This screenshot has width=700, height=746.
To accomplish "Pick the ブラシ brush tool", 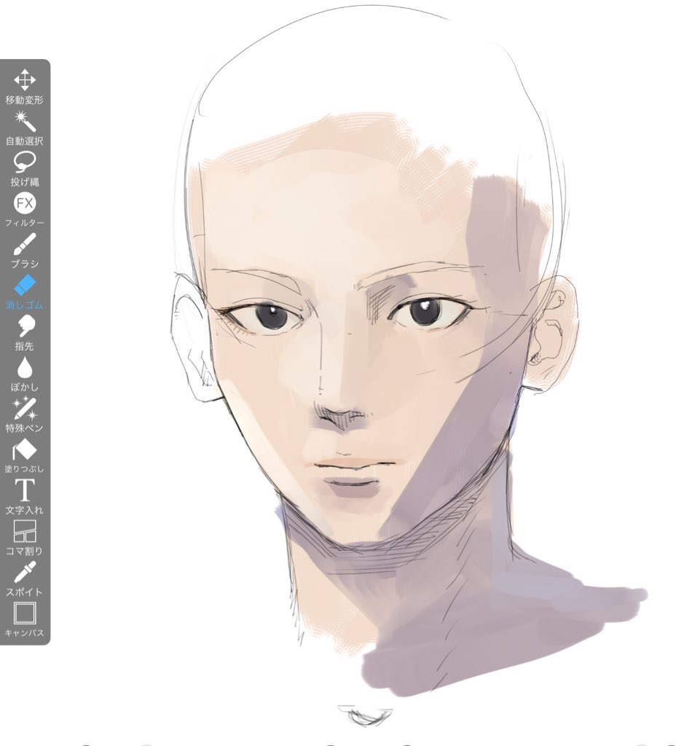I will [25, 251].
